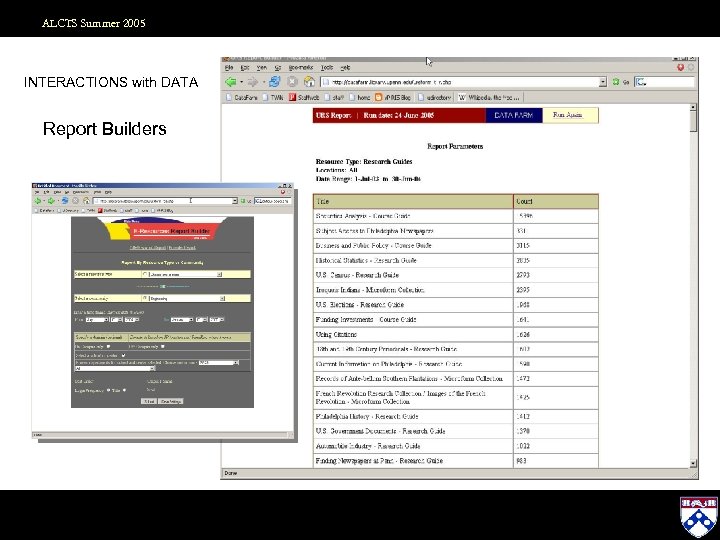Open the To year dropdown
This screenshot has width=720, height=540.
click(x=217, y=320)
